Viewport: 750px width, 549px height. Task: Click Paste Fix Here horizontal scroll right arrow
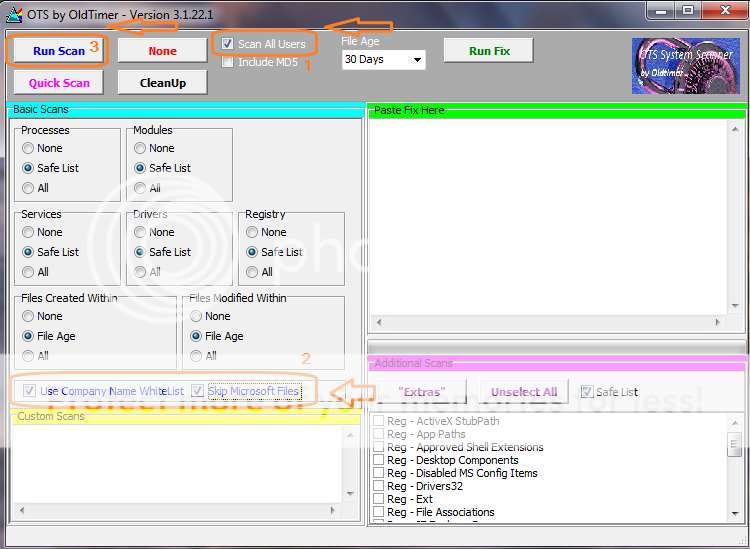pyautogui.click(x=717, y=322)
